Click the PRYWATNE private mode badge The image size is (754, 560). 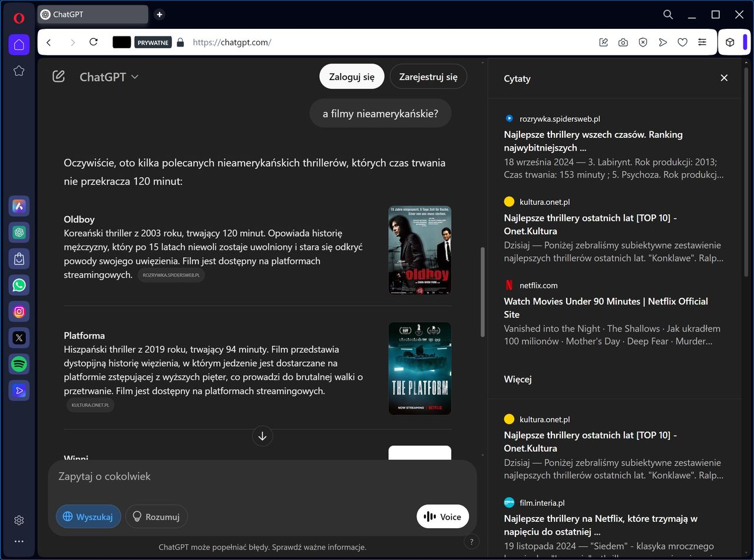(153, 42)
